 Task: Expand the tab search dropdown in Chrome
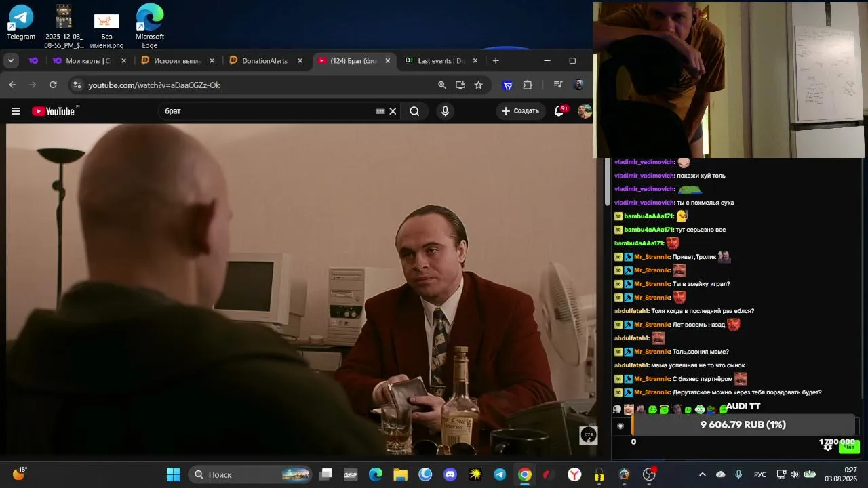[x=11, y=61]
